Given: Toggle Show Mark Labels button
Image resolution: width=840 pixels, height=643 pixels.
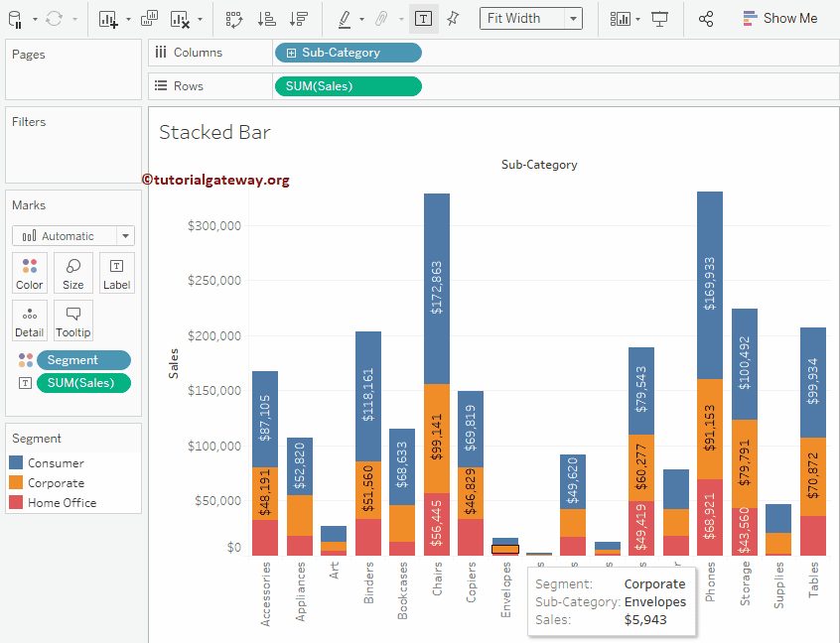Looking at the screenshot, I should (423, 18).
